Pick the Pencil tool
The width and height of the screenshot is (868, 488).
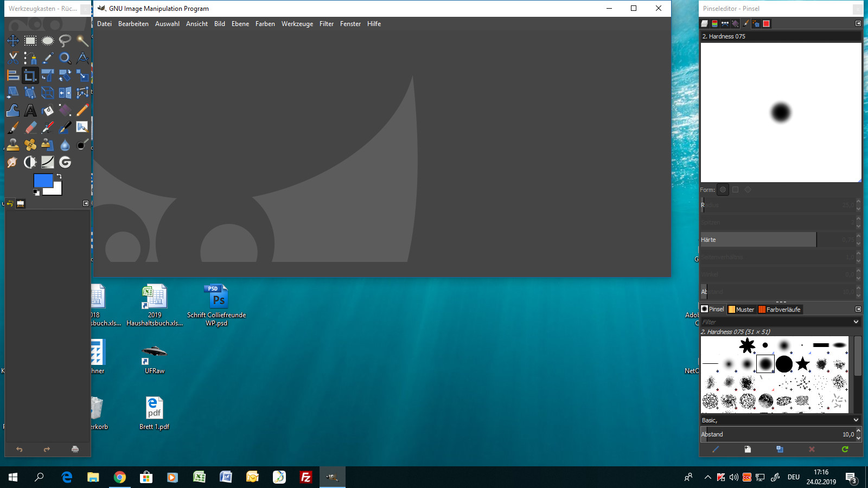pyautogui.click(x=82, y=111)
